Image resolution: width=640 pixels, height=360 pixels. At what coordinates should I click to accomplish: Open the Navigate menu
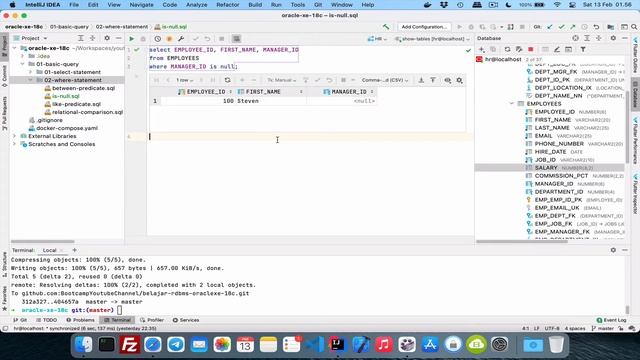point(141,5)
